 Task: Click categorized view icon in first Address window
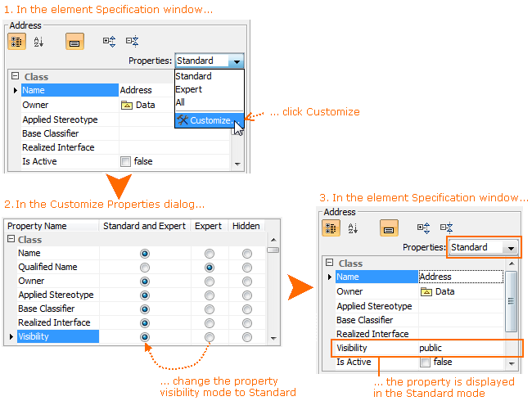click(16, 42)
